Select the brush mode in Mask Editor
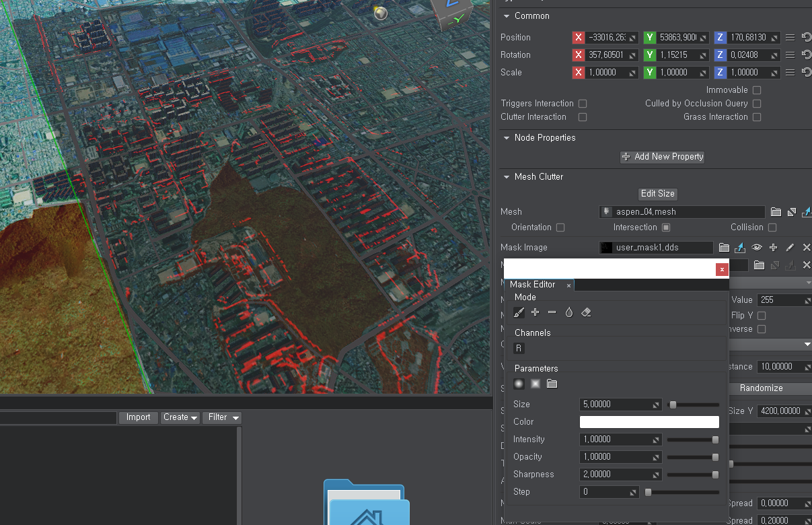The width and height of the screenshot is (812, 525). [519, 312]
